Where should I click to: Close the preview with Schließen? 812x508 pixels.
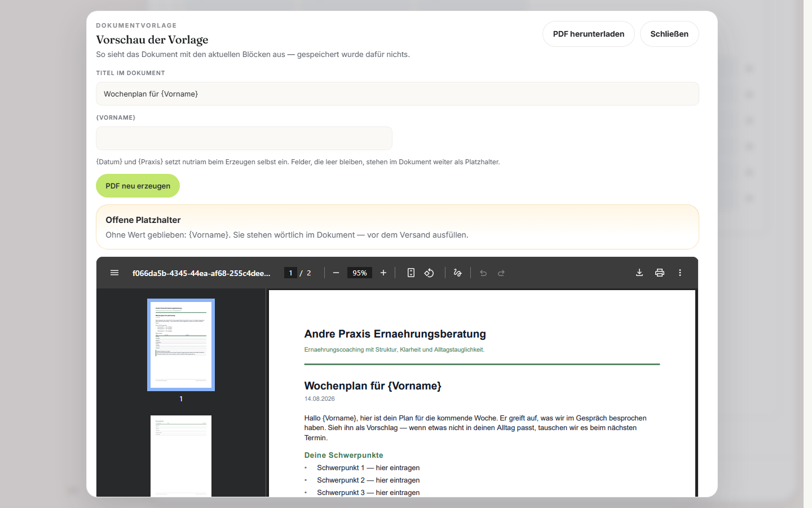click(669, 34)
